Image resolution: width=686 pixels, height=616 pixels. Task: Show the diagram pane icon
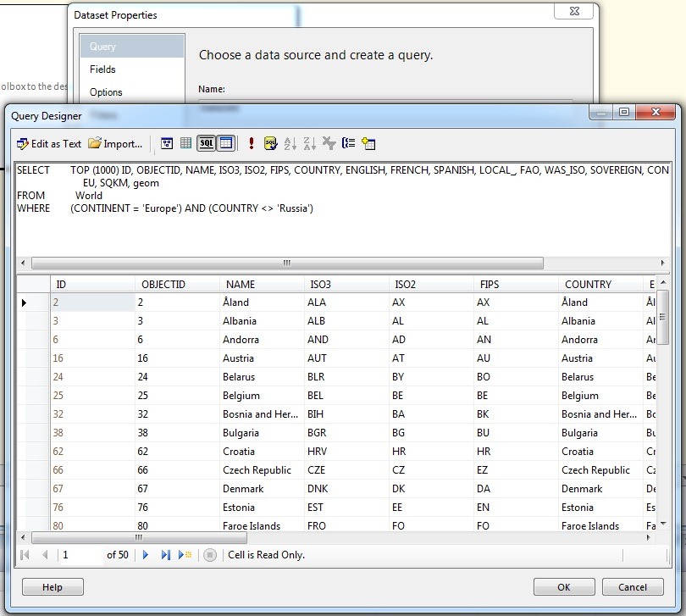coord(167,143)
